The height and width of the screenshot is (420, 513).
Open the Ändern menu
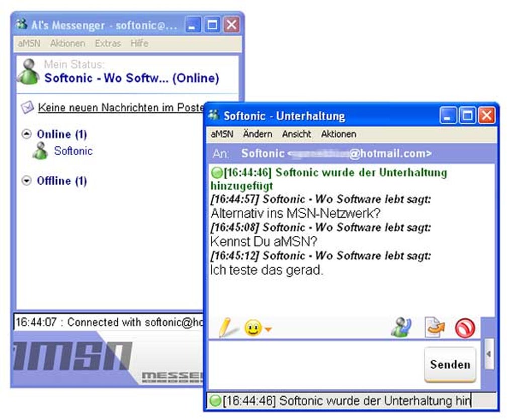[258, 134]
